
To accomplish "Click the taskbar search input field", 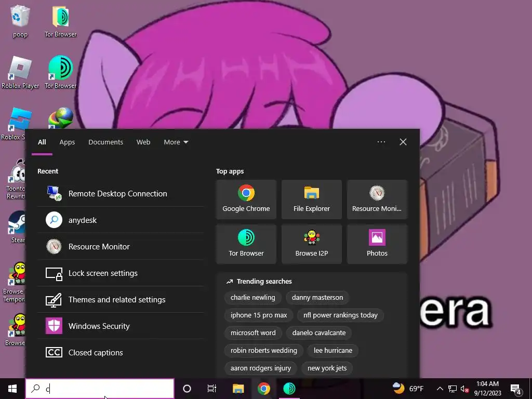I will pos(100,389).
